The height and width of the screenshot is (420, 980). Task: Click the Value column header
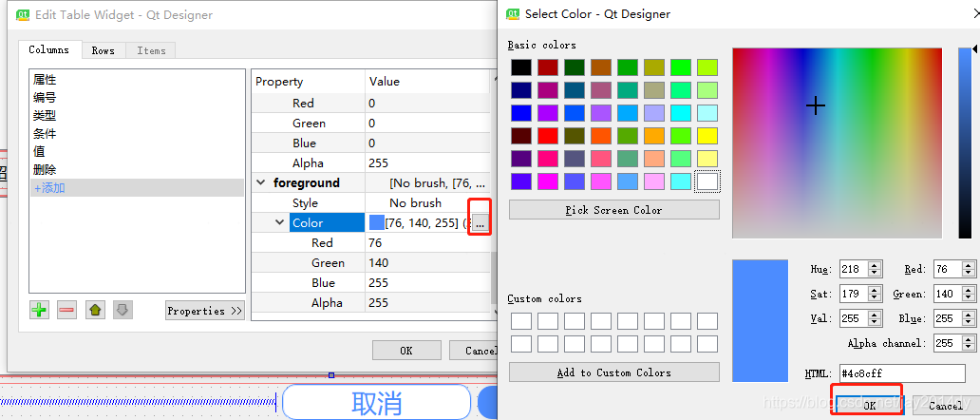[427, 82]
